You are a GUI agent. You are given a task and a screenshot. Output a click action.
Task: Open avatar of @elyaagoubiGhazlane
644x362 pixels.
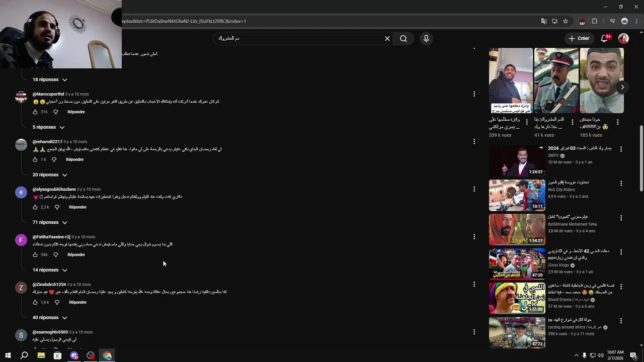[21, 192]
